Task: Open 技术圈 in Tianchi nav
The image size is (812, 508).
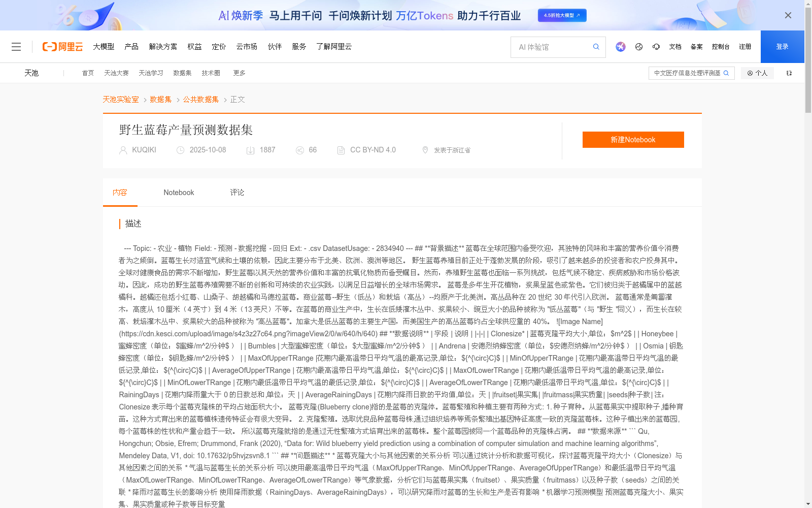Action: click(x=211, y=73)
